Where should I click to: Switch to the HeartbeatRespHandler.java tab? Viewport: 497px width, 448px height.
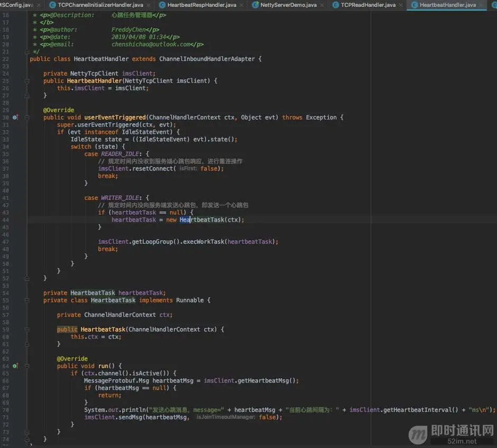pyautogui.click(x=201, y=5)
